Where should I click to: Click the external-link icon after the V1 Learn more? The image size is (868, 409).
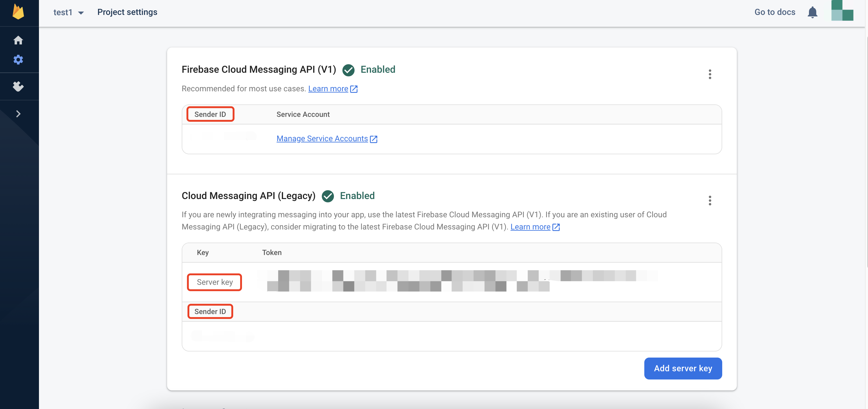click(354, 89)
